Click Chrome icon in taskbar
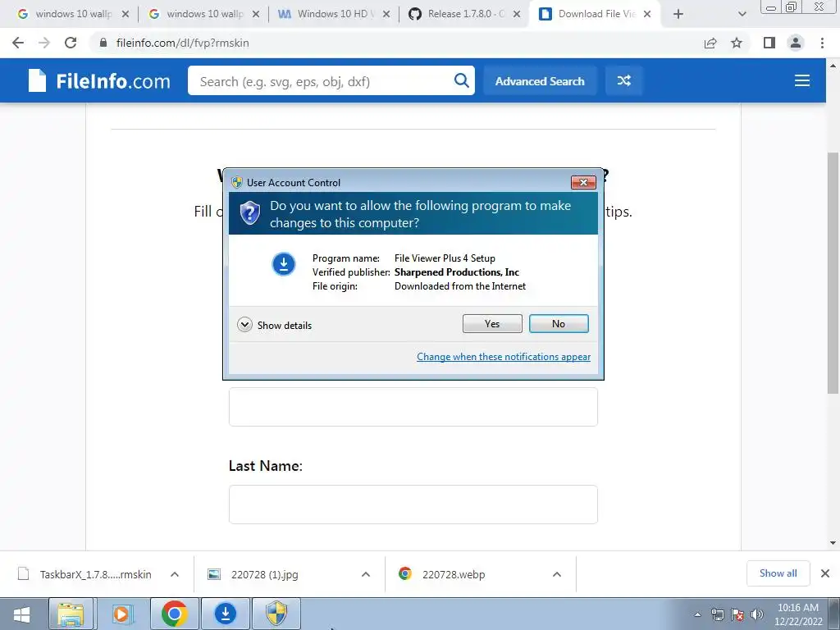This screenshot has width=840, height=630. (174, 614)
